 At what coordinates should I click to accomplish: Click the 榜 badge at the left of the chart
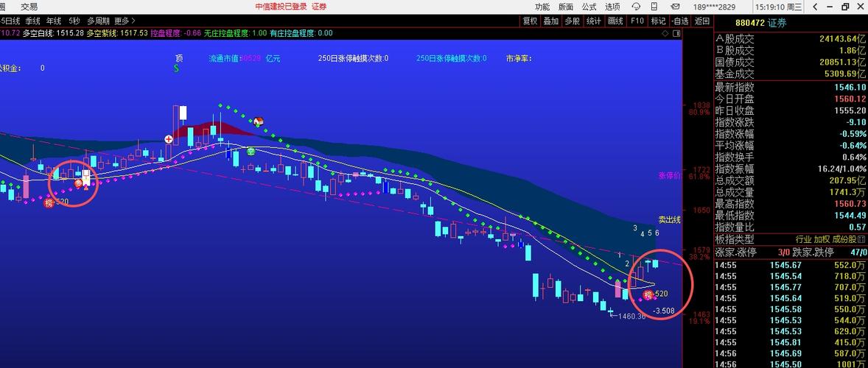(49, 203)
